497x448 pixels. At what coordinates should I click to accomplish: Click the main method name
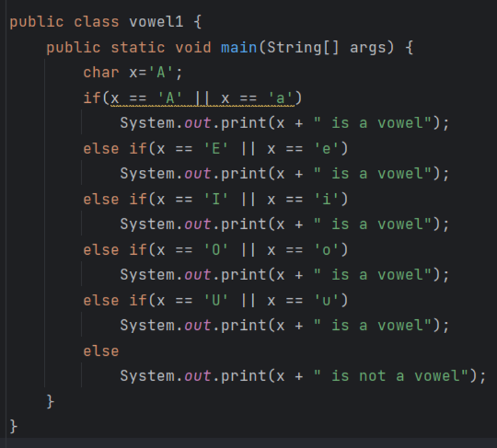point(239,48)
